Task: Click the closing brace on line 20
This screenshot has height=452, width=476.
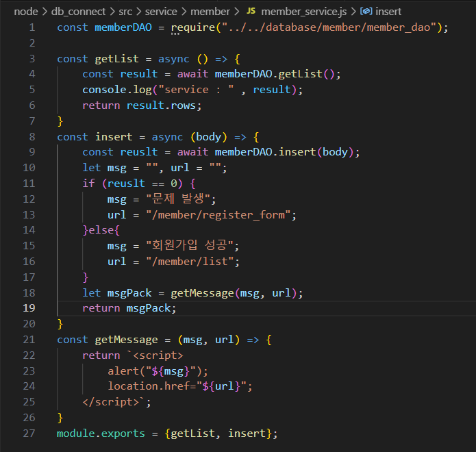Action: coord(60,324)
